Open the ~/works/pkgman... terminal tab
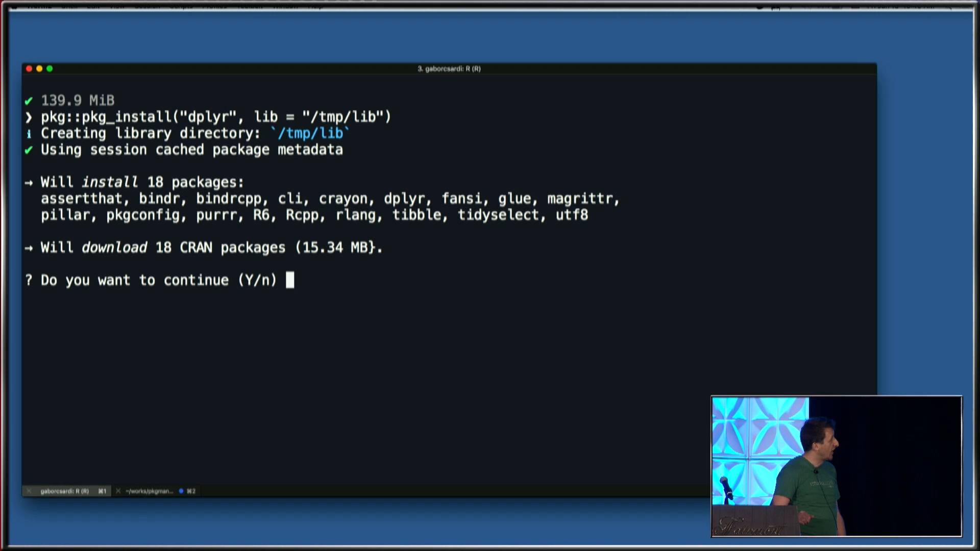The height and width of the screenshot is (551, 980). [x=150, y=491]
